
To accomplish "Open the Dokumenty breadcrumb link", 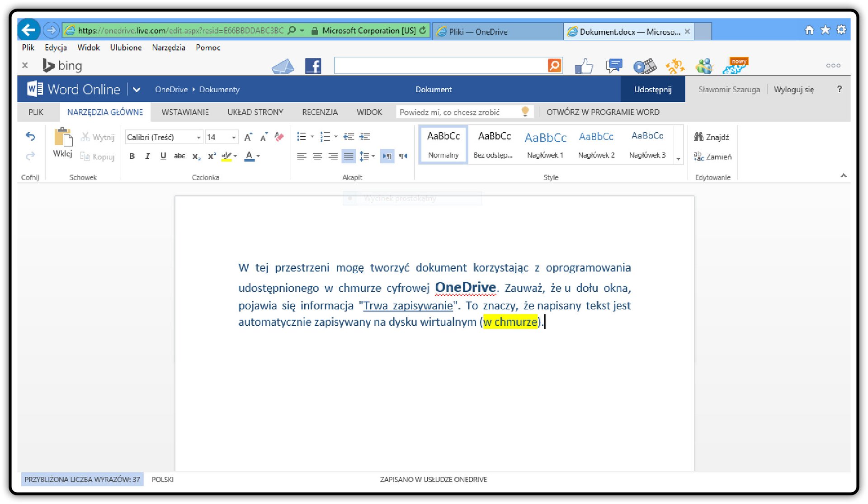I will [x=219, y=90].
